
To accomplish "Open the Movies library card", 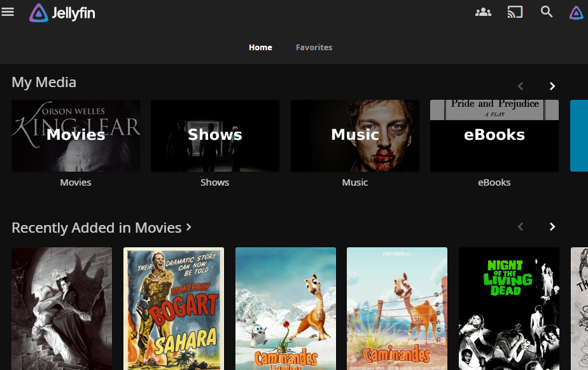I will [x=76, y=135].
